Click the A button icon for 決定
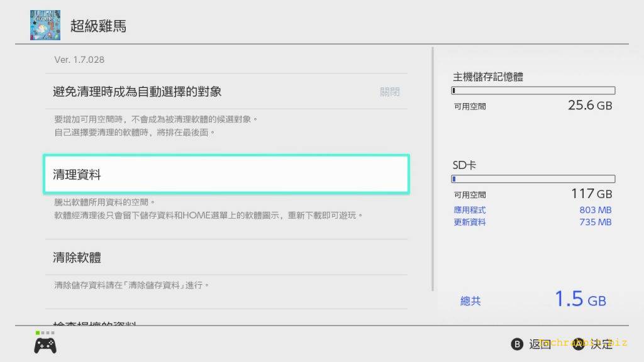This screenshot has height=362, width=644. [x=578, y=344]
